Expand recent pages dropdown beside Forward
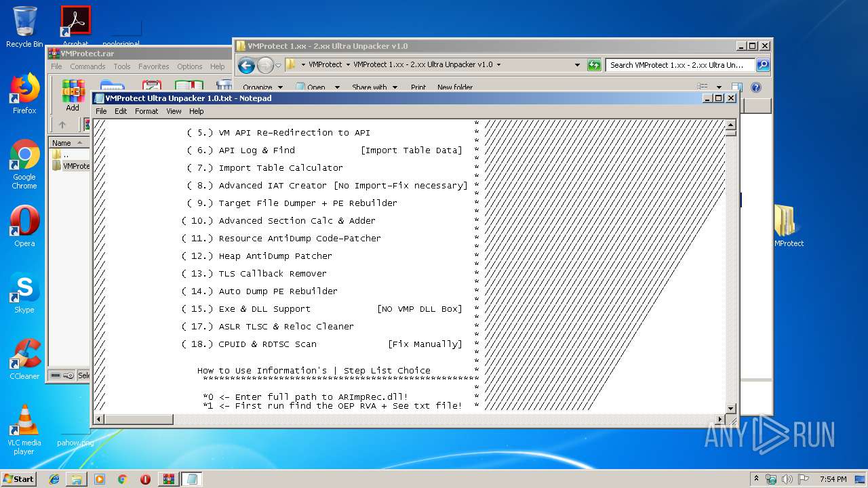Image resolution: width=868 pixels, height=488 pixels. (x=278, y=65)
